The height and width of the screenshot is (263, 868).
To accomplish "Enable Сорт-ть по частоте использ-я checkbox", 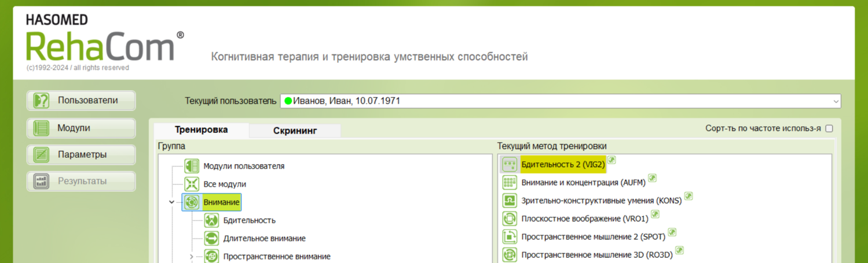I will [829, 128].
